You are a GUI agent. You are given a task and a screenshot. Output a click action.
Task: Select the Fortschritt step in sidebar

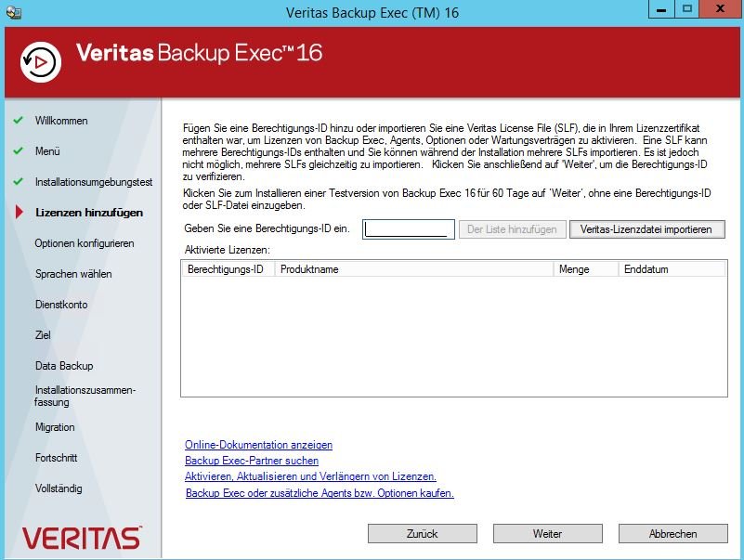coord(56,458)
